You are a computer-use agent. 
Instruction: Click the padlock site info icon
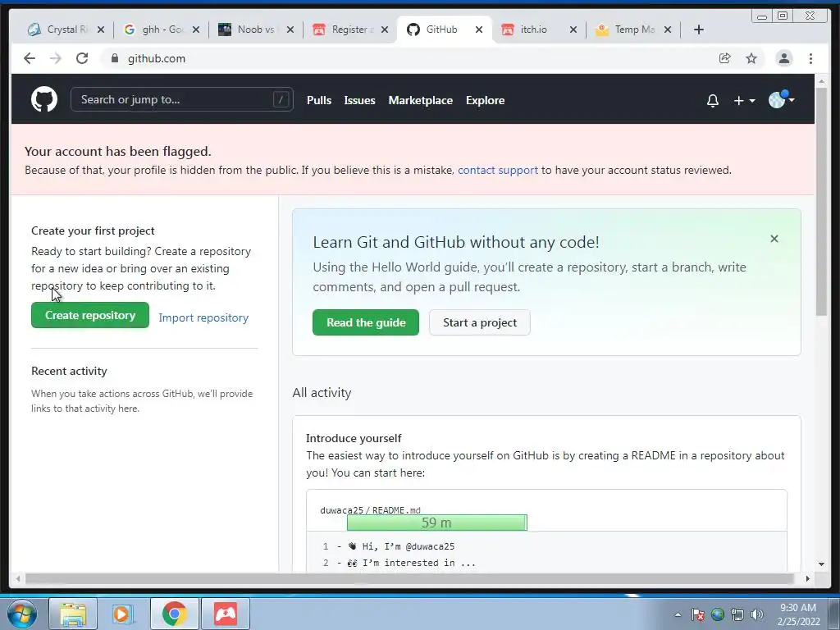tap(114, 58)
